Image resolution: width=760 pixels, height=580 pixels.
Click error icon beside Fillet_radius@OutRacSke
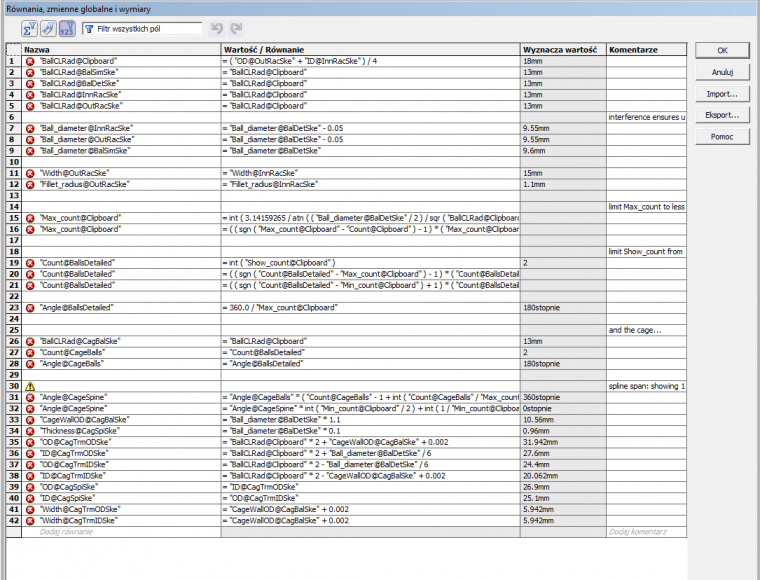(x=30, y=185)
